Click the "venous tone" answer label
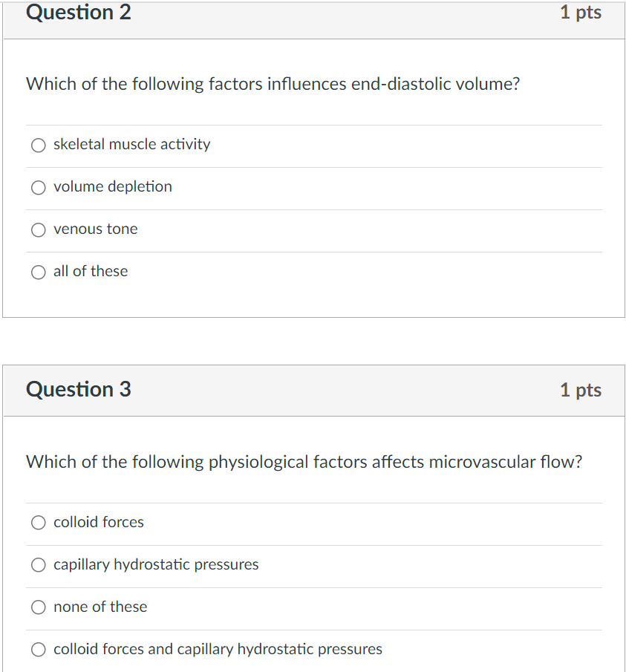 [x=95, y=229]
